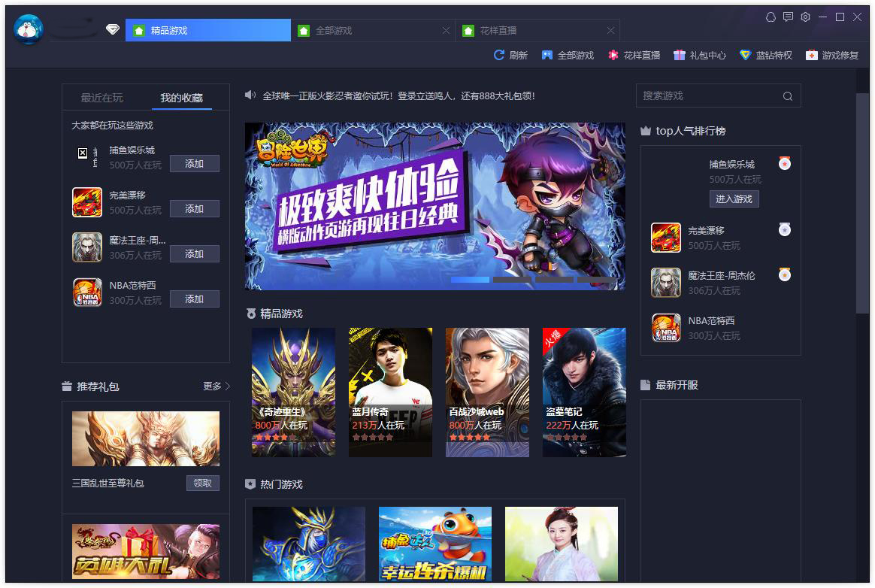Add NBA范特西 to favorites

194,299
